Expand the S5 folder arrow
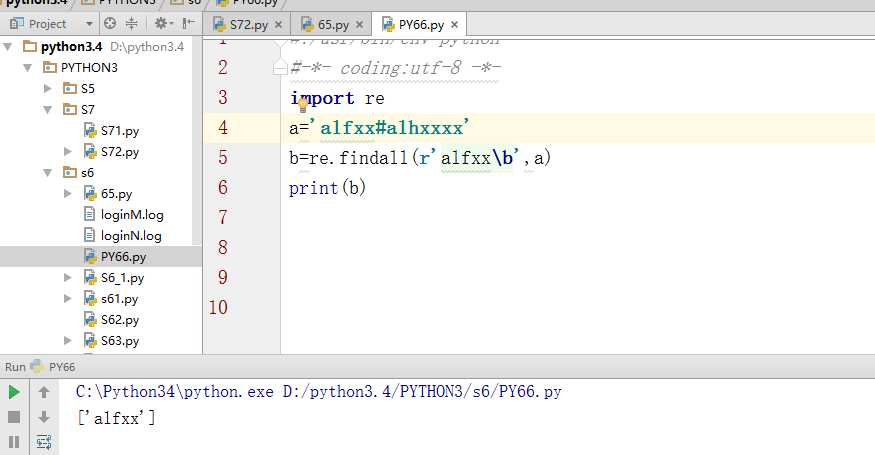 point(48,88)
